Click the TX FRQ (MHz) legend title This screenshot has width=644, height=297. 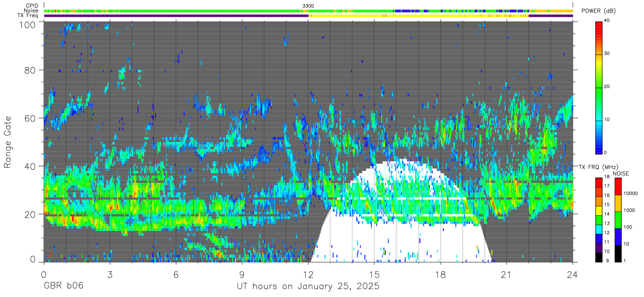(598, 167)
